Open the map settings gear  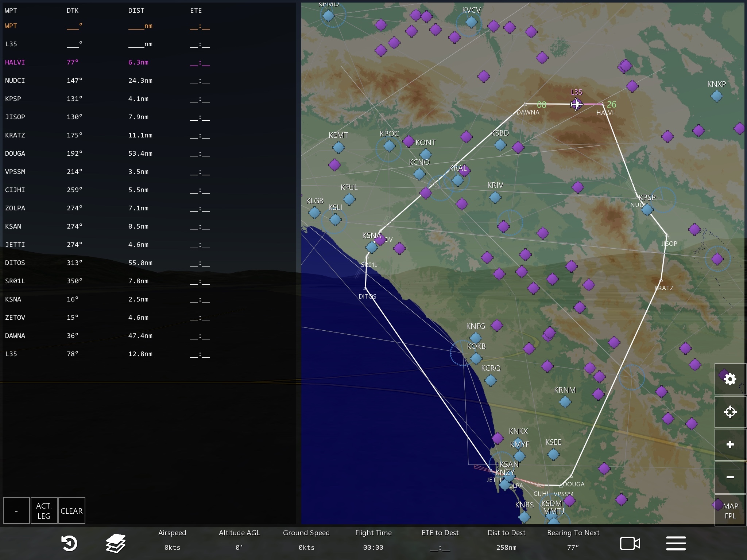(x=730, y=379)
